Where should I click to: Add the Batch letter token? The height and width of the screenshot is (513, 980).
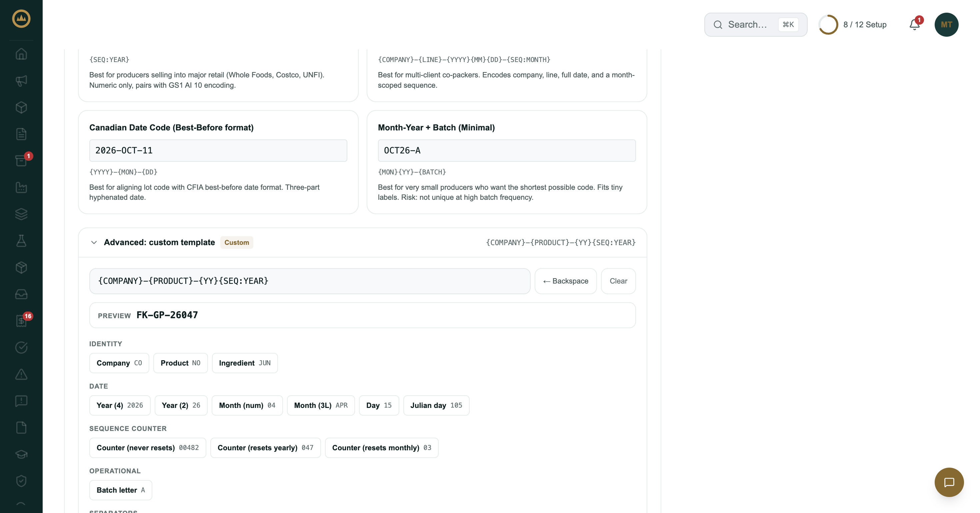pyautogui.click(x=121, y=490)
